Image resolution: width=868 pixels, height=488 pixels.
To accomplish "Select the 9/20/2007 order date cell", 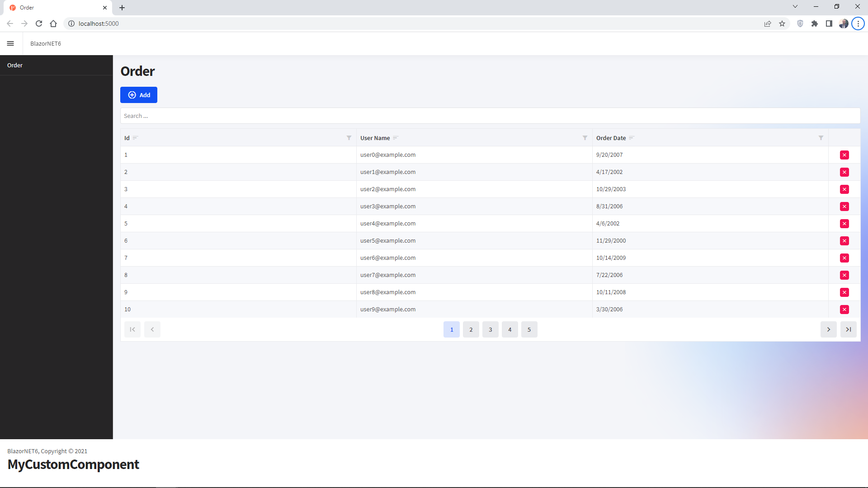I will point(710,155).
